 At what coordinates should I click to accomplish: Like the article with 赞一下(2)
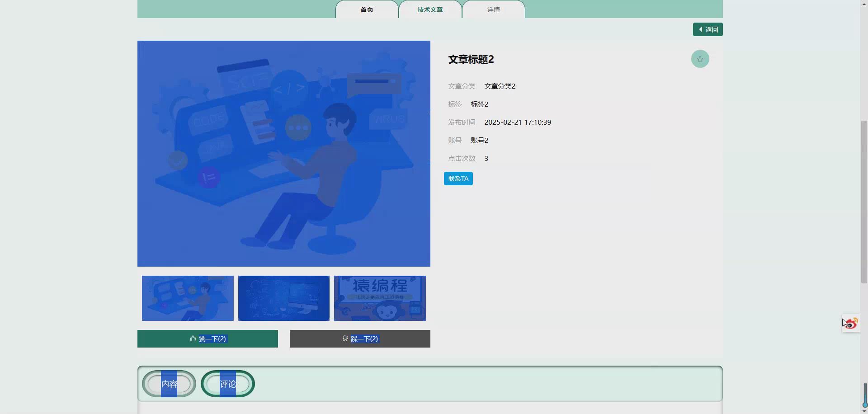[208, 339]
